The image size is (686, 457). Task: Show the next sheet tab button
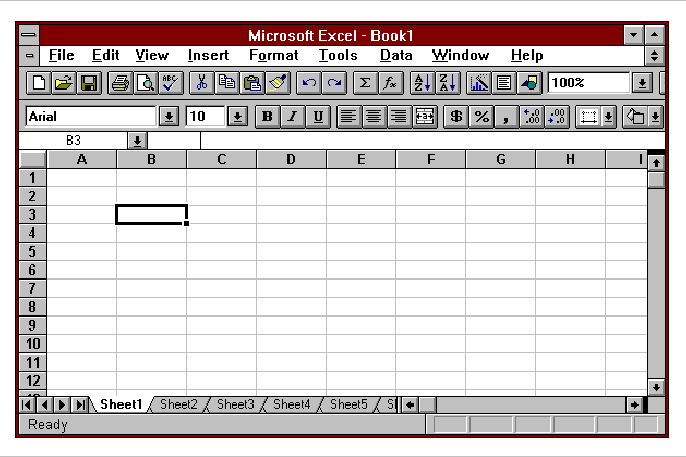pyautogui.click(x=62, y=405)
